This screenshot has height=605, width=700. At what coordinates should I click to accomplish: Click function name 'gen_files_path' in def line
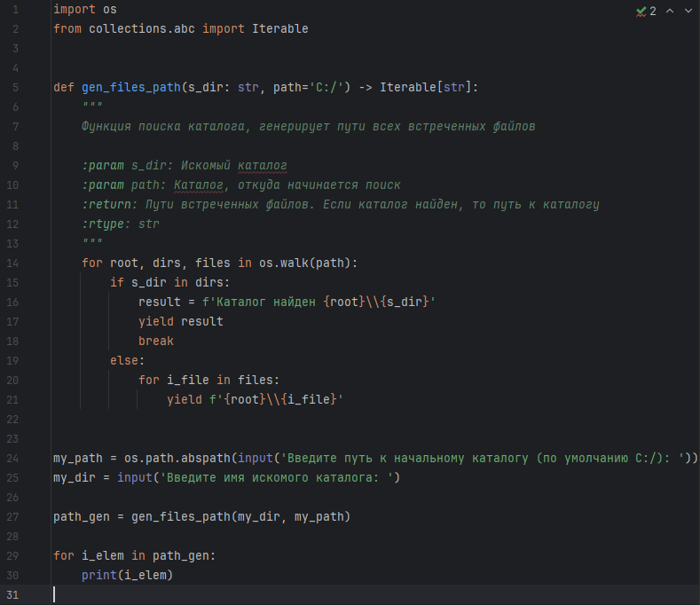click(x=131, y=88)
